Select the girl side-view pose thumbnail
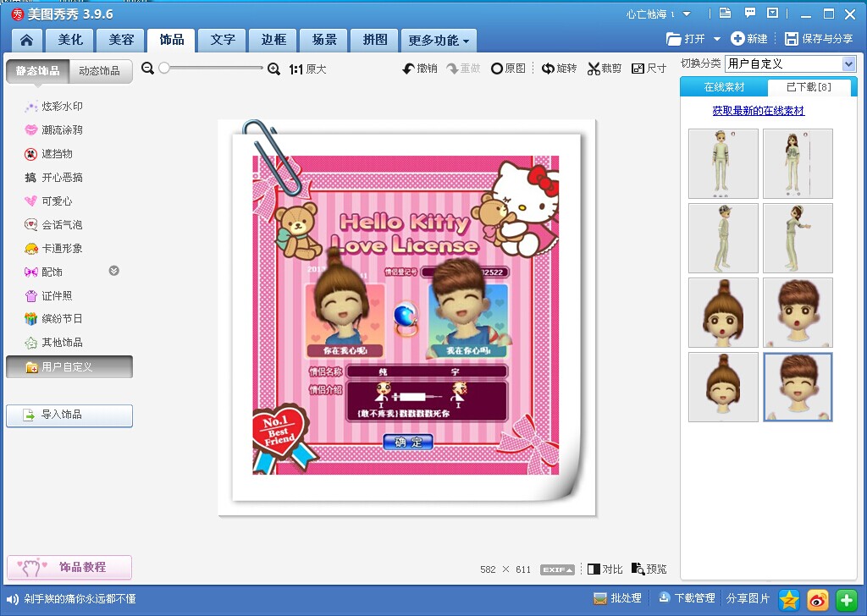 coord(798,238)
